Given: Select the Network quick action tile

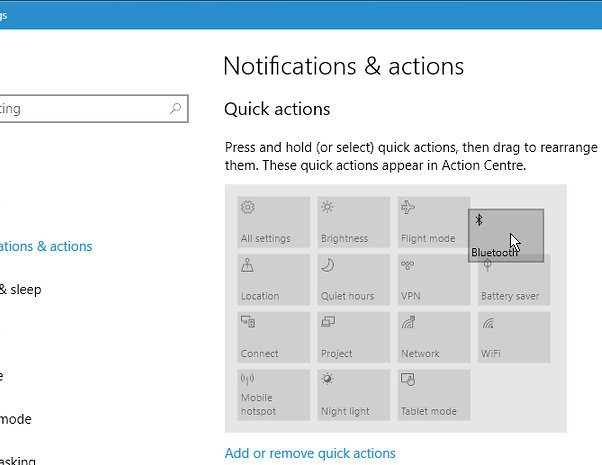Looking at the screenshot, I should coord(434,337).
